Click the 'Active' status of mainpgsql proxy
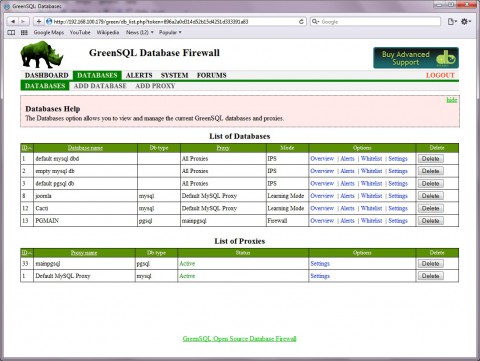Image resolution: width=480 pixels, height=361 pixels. (x=187, y=264)
